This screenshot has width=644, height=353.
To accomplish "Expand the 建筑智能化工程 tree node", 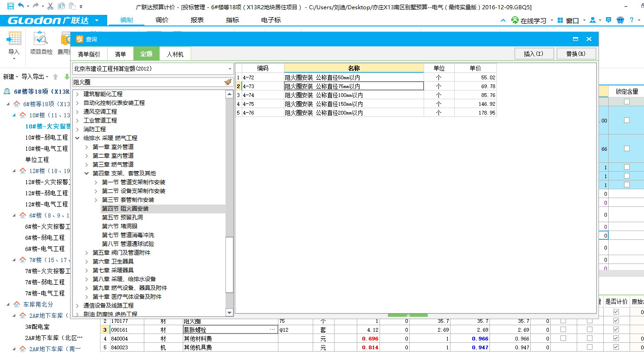I will [x=77, y=94].
